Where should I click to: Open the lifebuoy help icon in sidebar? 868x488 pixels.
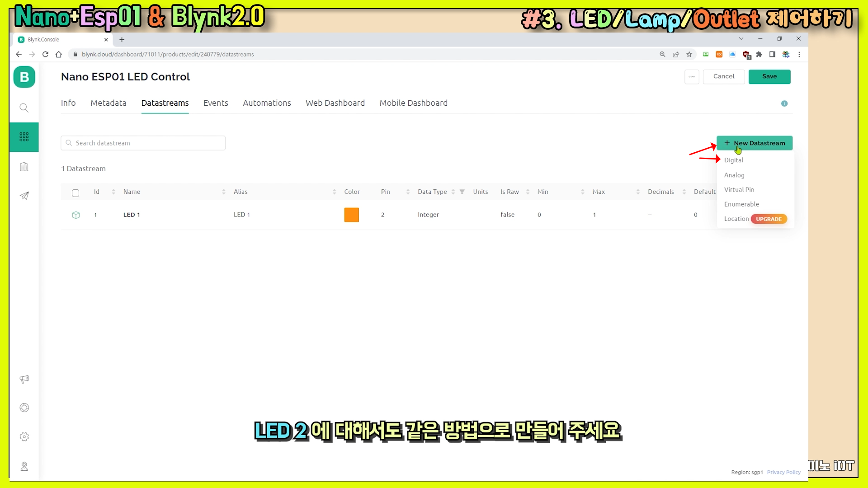pyautogui.click(x=24, y=408)
